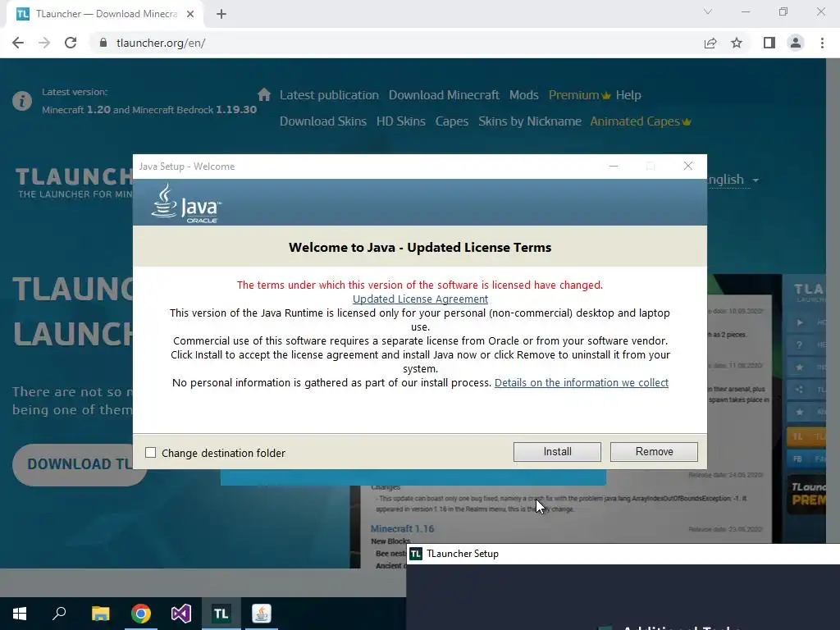The width and height of the screenshot is (840, 630).
Task: Open Mods menu item
Action: [x=523, y=95]
